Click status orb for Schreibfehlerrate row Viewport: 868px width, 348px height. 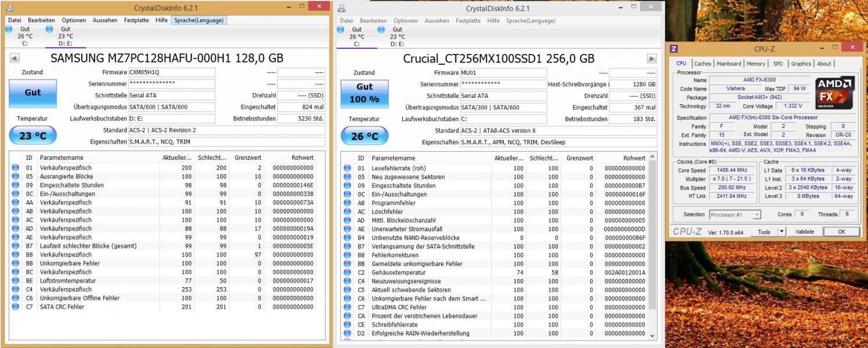[347, 325]
